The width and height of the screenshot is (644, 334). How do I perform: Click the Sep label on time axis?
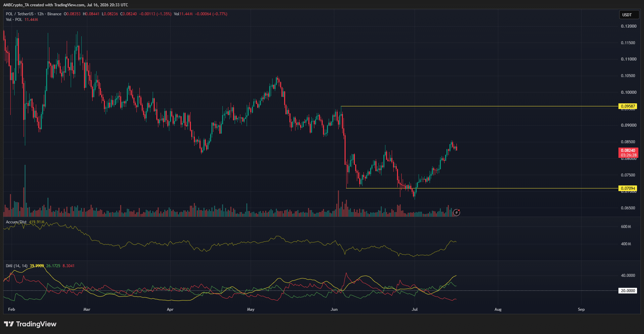[581, 309]
